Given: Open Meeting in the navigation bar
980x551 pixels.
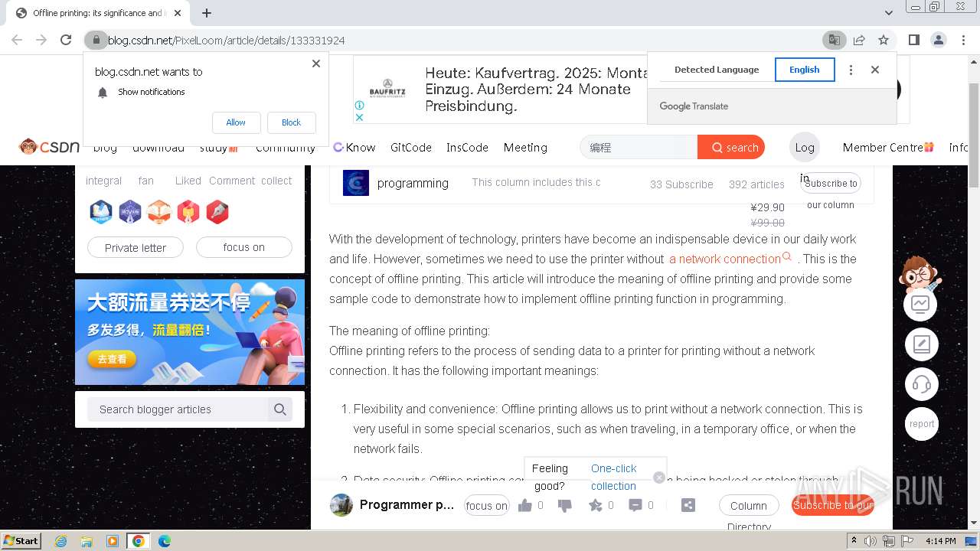Looking at the screenshot, I should 525,148.
